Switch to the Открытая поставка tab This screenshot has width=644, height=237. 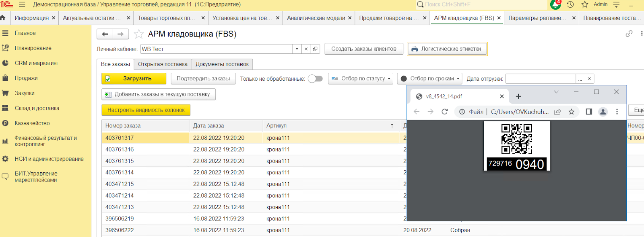(163, 64)
